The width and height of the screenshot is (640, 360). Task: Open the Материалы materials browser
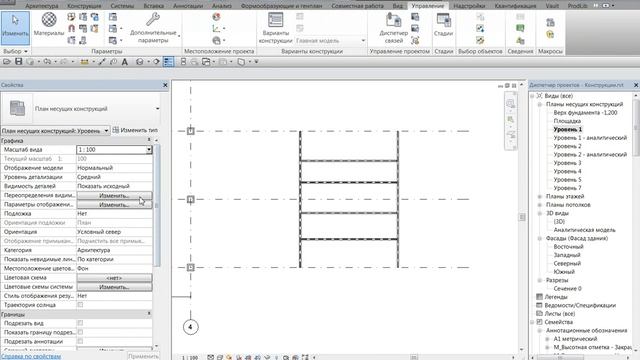point(49,24)
